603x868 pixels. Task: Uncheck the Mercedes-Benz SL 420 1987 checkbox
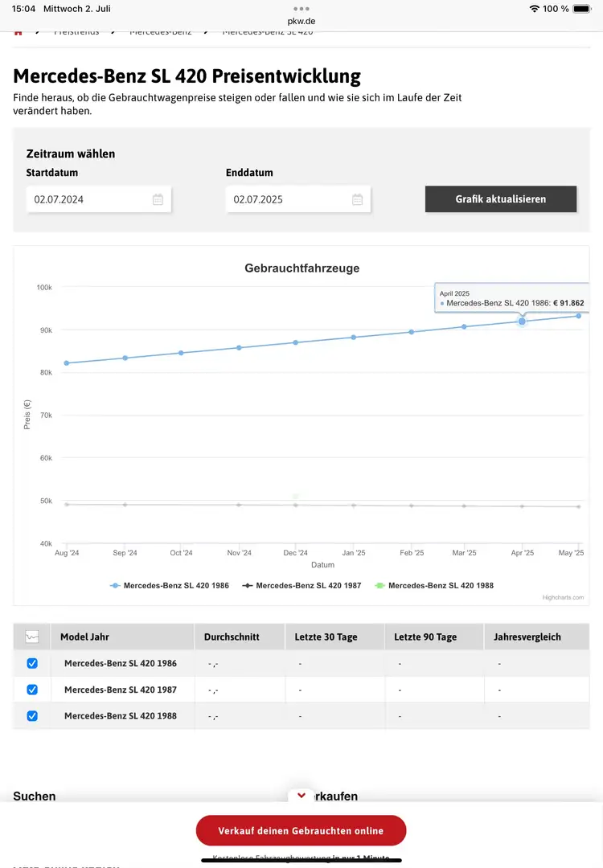pos(32,690)
